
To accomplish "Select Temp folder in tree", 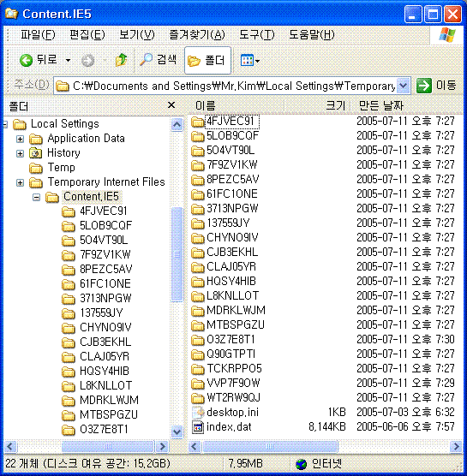I will pyautogui.click(x=62, y=167).
